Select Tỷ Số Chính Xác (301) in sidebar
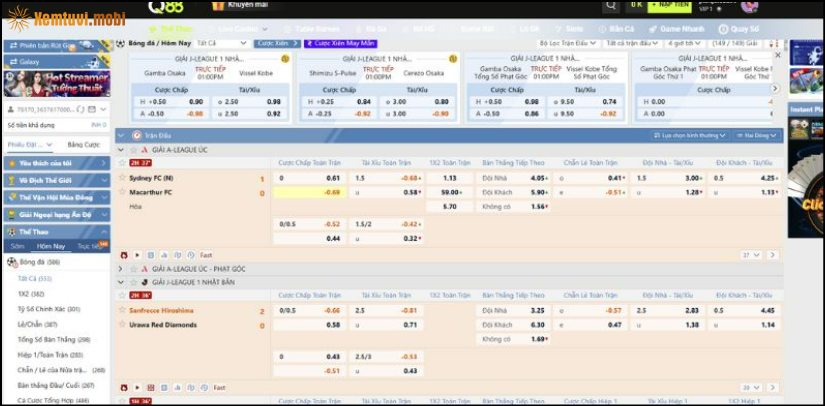 pyautogui.click(x=48, y=309)
